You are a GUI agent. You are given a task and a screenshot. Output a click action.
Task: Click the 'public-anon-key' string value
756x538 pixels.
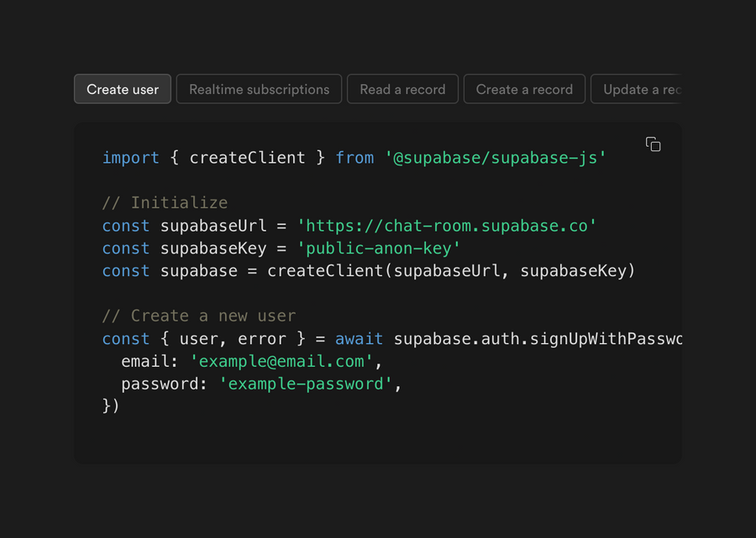[380, 248]
